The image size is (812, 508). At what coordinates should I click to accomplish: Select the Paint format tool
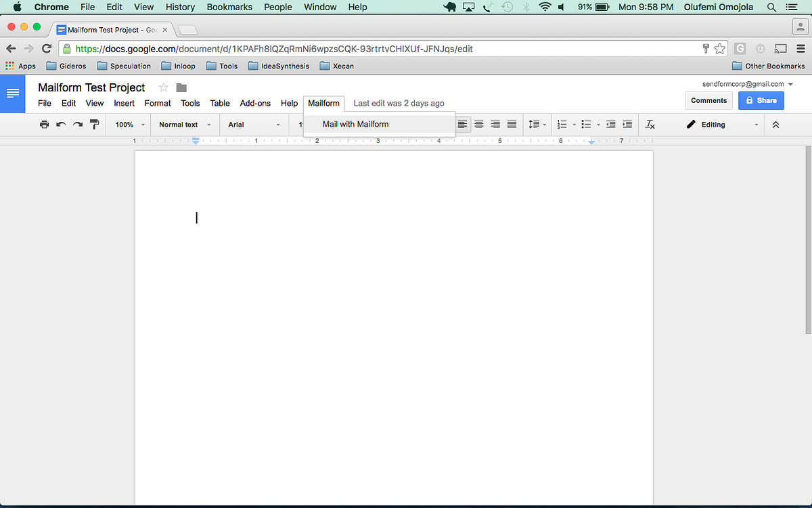tap(94, 125)
